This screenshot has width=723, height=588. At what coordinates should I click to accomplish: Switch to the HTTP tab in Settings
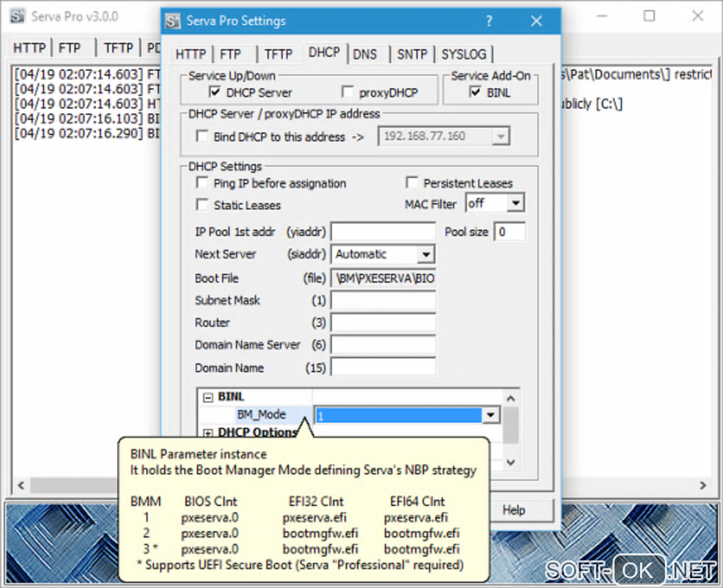(x=191, y=55)
